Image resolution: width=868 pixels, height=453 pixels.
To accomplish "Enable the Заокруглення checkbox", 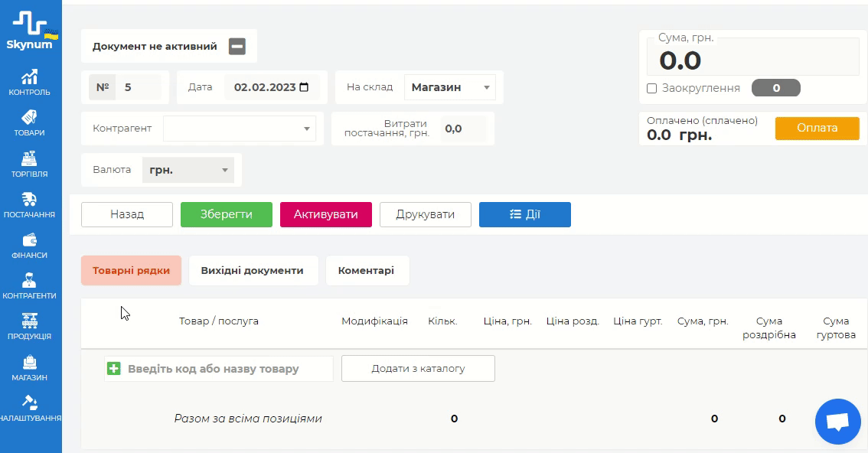I will point(652,88).
